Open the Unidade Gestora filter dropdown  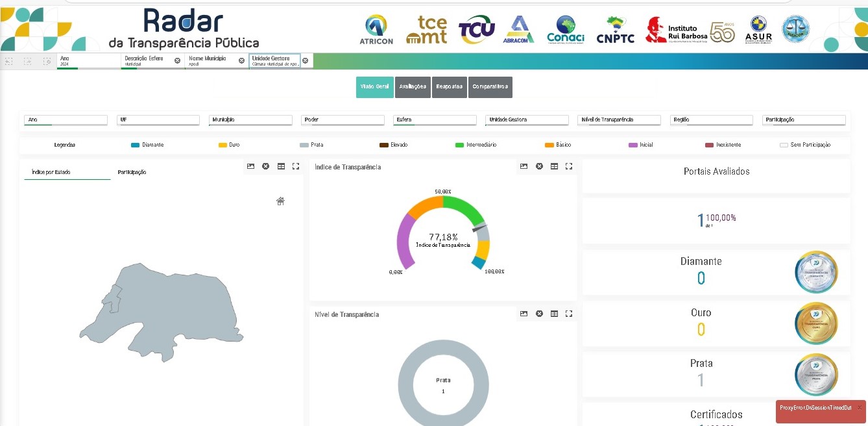click(527, 120)
